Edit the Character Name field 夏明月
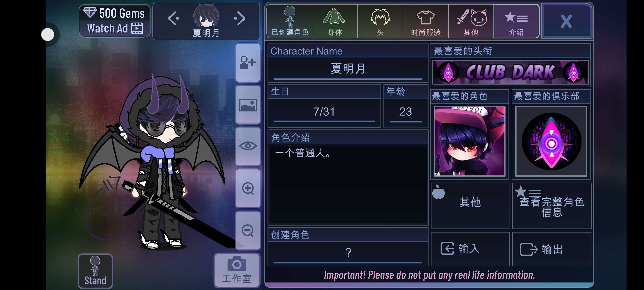Image resolution: width=644 pixels, height=290 pixels. coord(348,69)
